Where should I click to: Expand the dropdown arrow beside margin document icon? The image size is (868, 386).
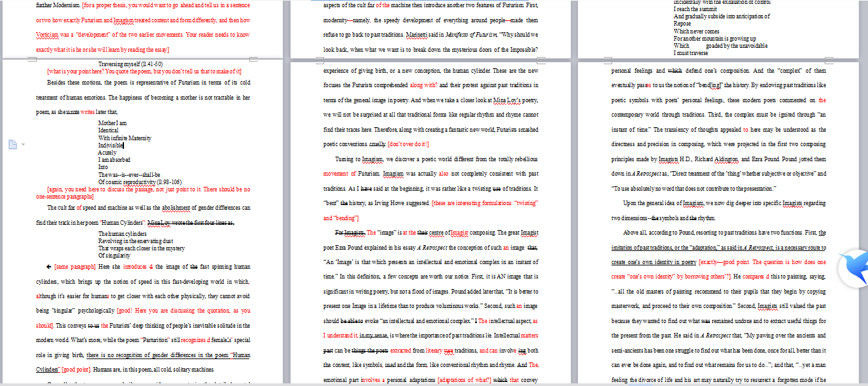coord(23,144)
